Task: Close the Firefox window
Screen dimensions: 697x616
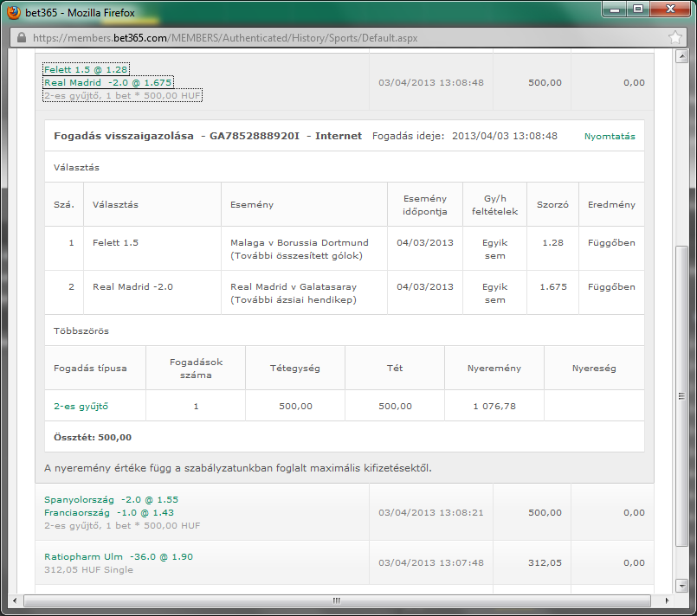Action: tap(671, 9)
